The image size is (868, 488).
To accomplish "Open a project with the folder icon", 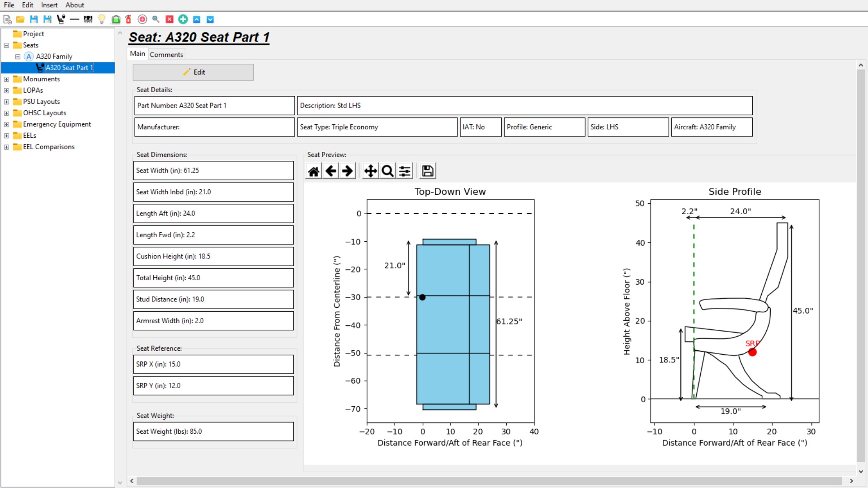I will [20, 19].
